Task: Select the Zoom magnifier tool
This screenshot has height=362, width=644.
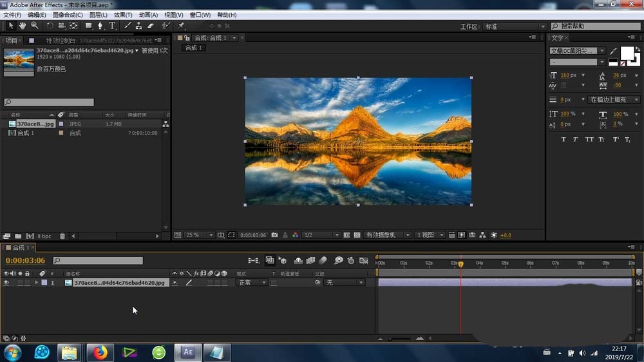Action: click(x=34, y=26)
